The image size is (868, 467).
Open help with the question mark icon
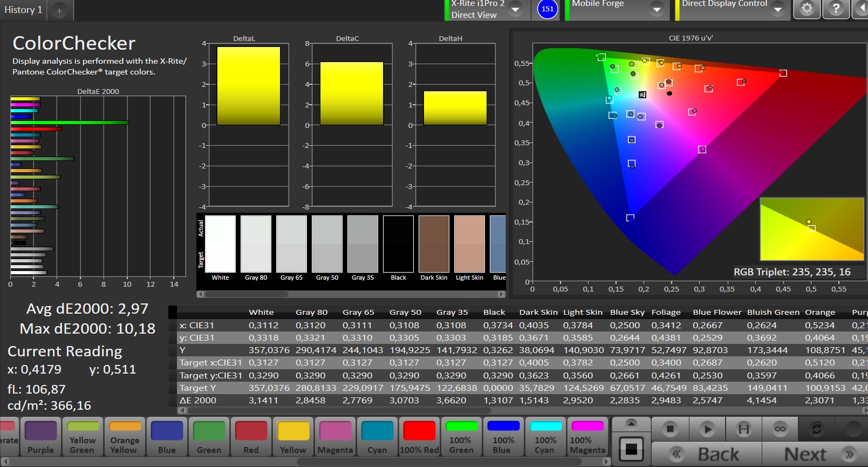pyautogui.click(x=836, y=9)
